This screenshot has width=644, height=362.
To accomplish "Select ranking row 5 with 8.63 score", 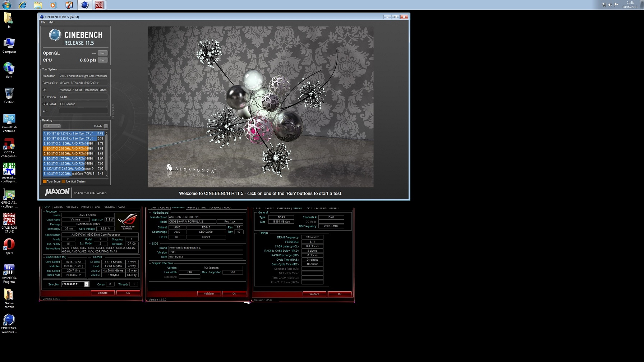I will click(73, 153).
